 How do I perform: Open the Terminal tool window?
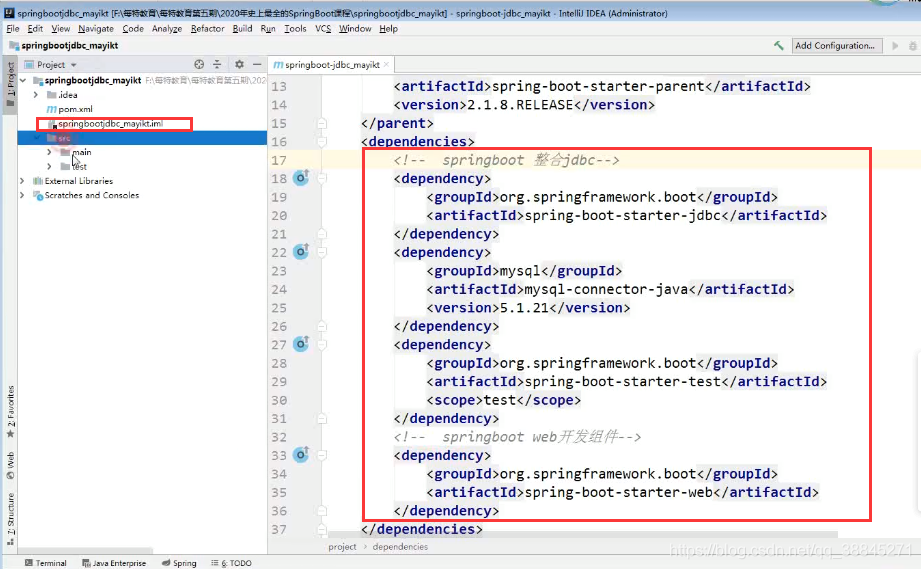pos(46,563)
